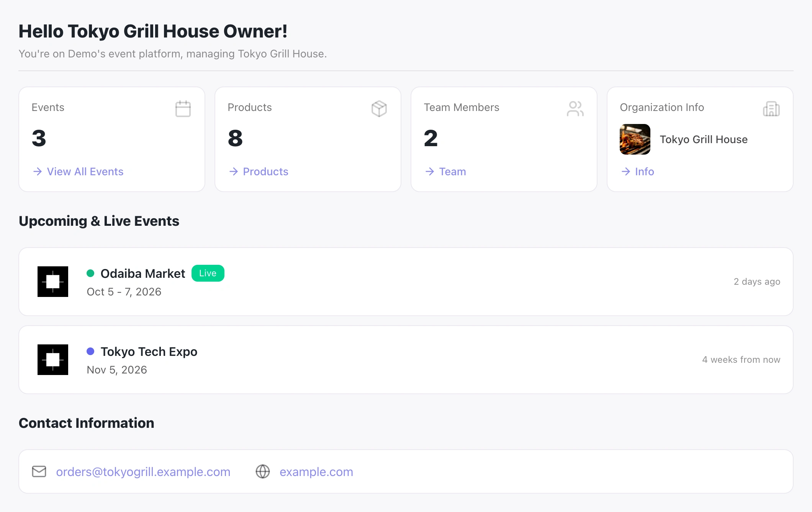Click the Tokyo Grill House organization name
Image resolution: width=812 pixels, height=512 pixels.
[704, 139]
